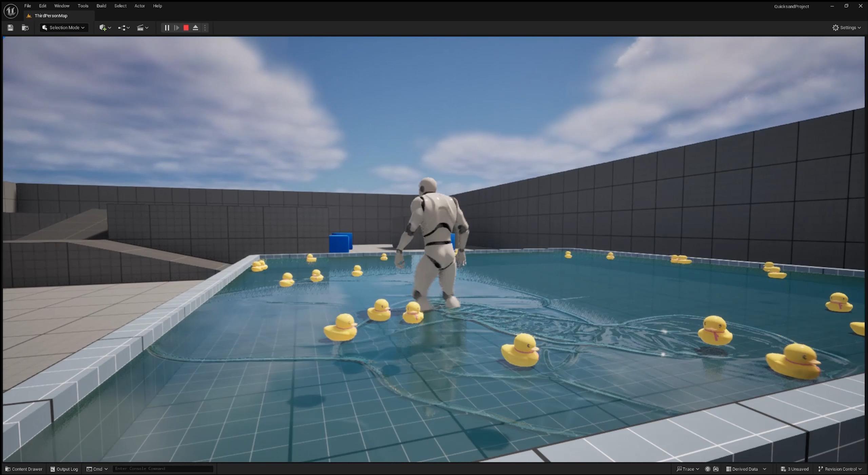
Task: Open the cinematics clapperboard icon
Action: coord(140,28)
